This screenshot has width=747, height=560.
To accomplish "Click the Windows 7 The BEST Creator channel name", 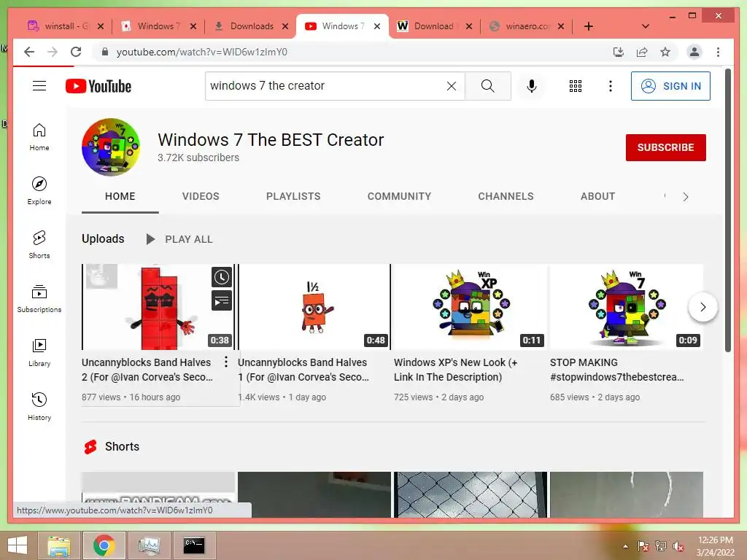I will coord(271,139).
